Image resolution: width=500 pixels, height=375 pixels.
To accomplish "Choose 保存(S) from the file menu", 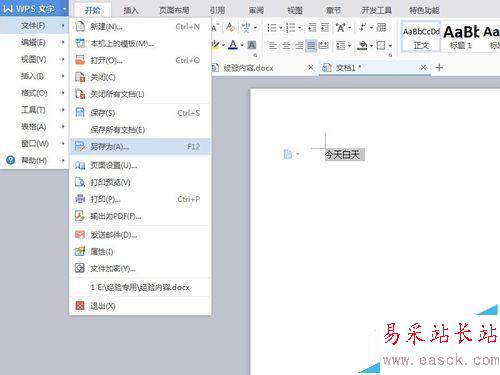I will coord(140,113).
